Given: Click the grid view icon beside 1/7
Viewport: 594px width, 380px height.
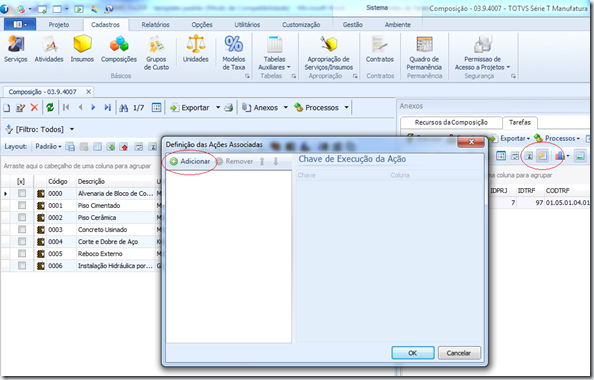Looking at the screenshot, I should (156, 108).
